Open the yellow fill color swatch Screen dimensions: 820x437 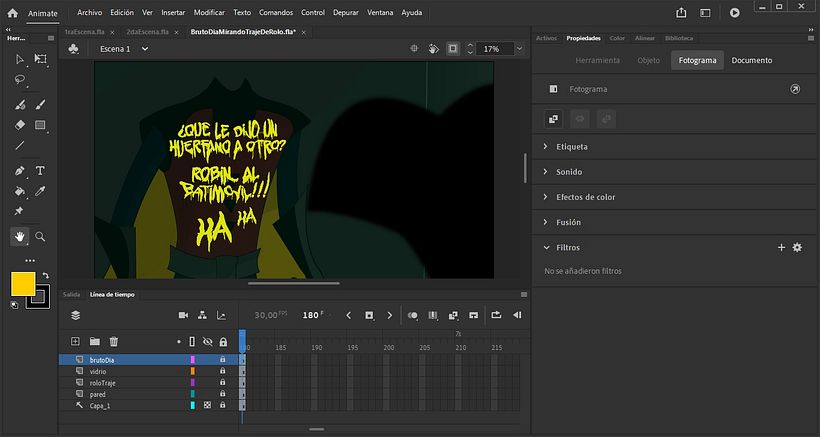[23, 284]
